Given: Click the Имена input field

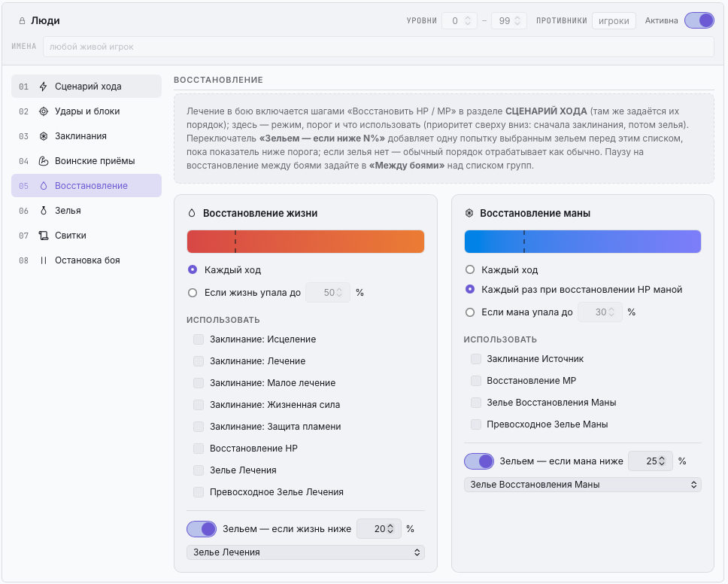Looking at the screenshot, I should coord(378,47).
